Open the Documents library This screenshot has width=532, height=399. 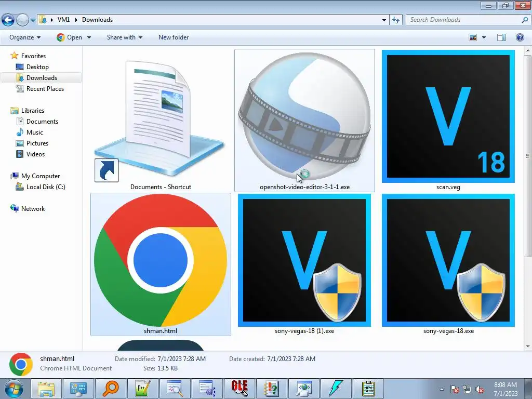coord(42,122)
